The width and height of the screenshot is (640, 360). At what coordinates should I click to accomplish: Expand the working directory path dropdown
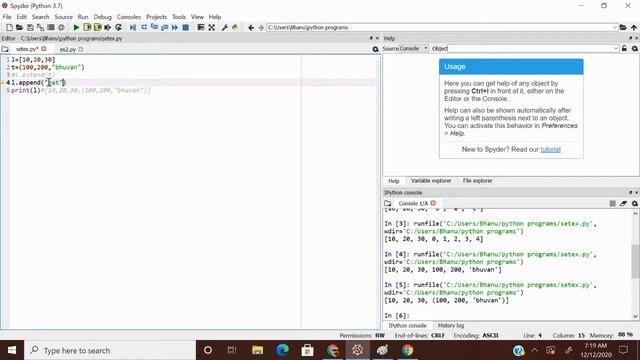[x=615, y=27]
